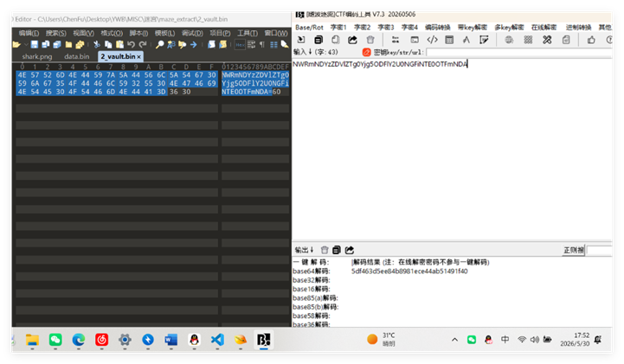Click the Redo arrow in hex editor

[x=143, y=44]
